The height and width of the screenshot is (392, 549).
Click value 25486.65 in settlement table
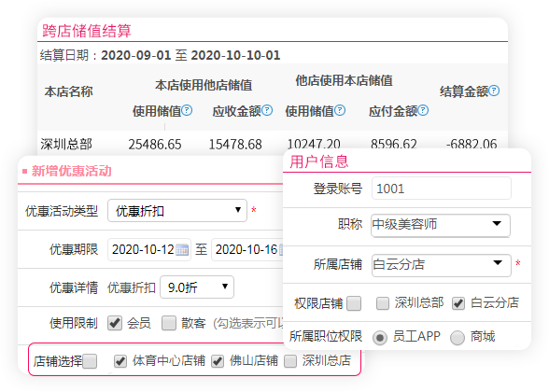tap(155, 144)
